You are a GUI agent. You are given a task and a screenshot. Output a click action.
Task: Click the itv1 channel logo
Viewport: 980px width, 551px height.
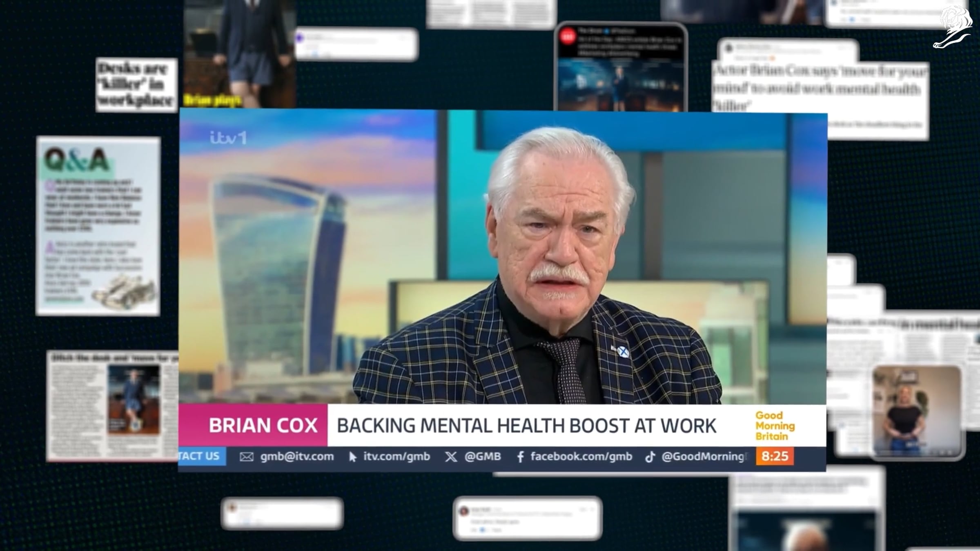point(228,138)
